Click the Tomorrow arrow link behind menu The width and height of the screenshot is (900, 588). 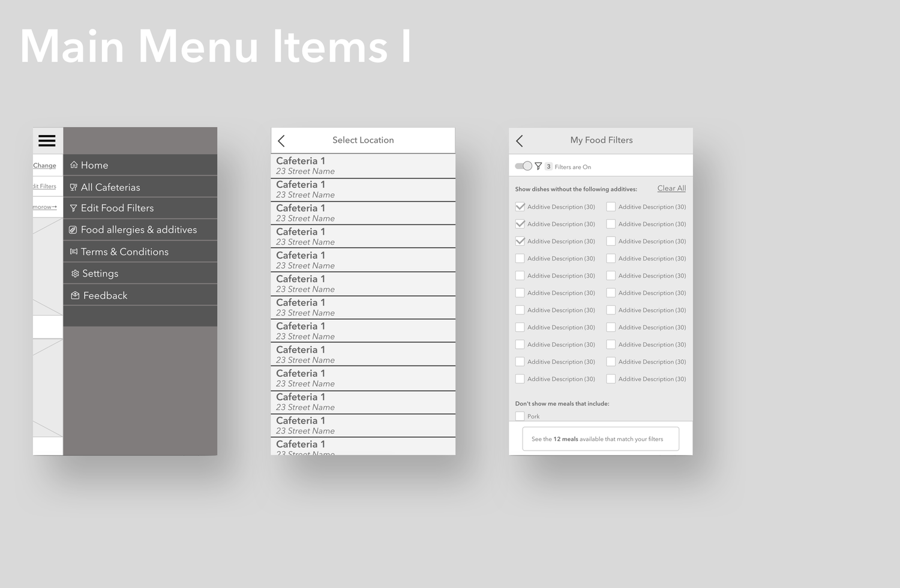pyautogui.click(x=45, y=207)
